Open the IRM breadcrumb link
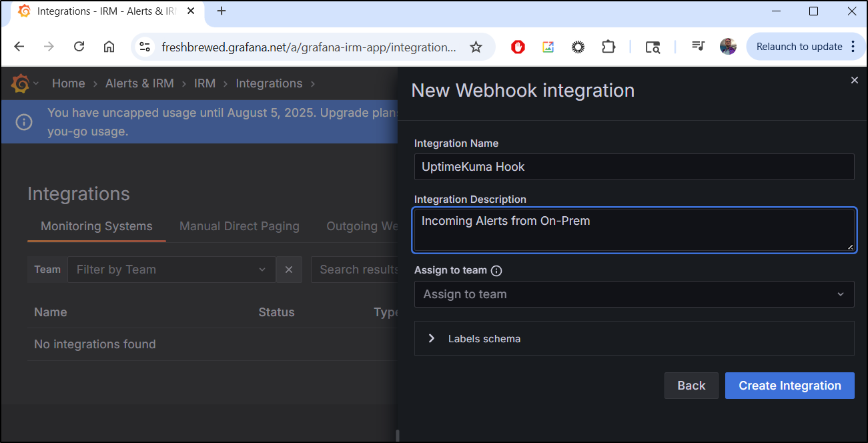This screenshot has width=868, height=443. click(205, 83)
